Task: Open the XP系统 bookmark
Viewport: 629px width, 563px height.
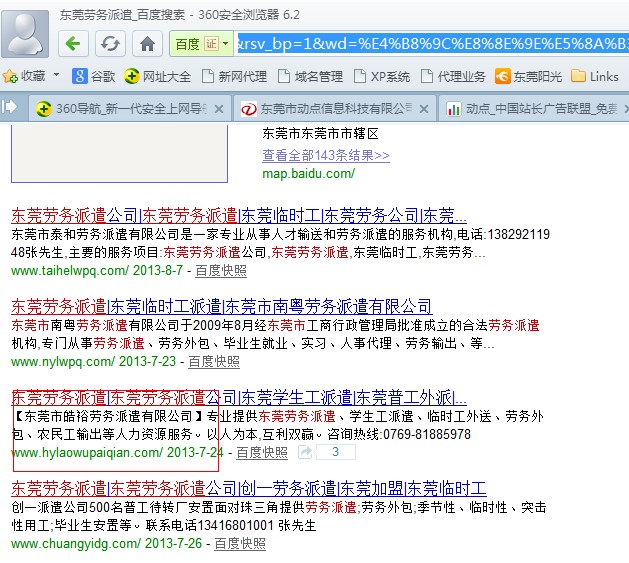Action: [382, 76]
